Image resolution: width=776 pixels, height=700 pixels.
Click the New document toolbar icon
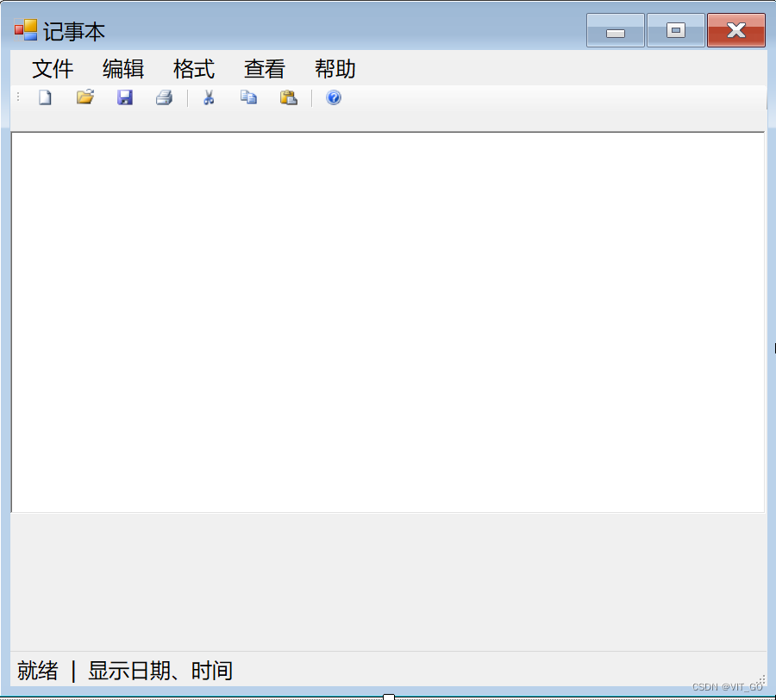click(45, 97)
